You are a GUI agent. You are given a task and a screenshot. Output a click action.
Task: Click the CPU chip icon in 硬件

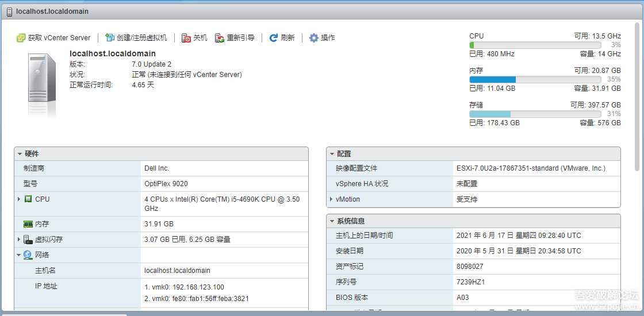[x=28, y=199]
